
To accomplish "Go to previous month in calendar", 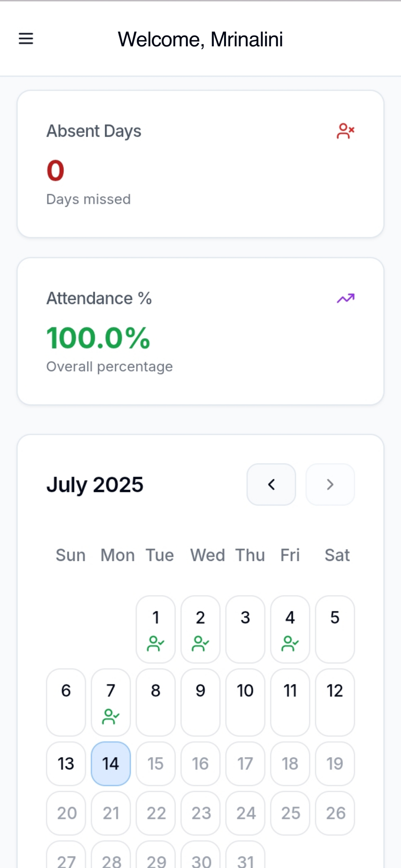I will [x=271, y=484].
